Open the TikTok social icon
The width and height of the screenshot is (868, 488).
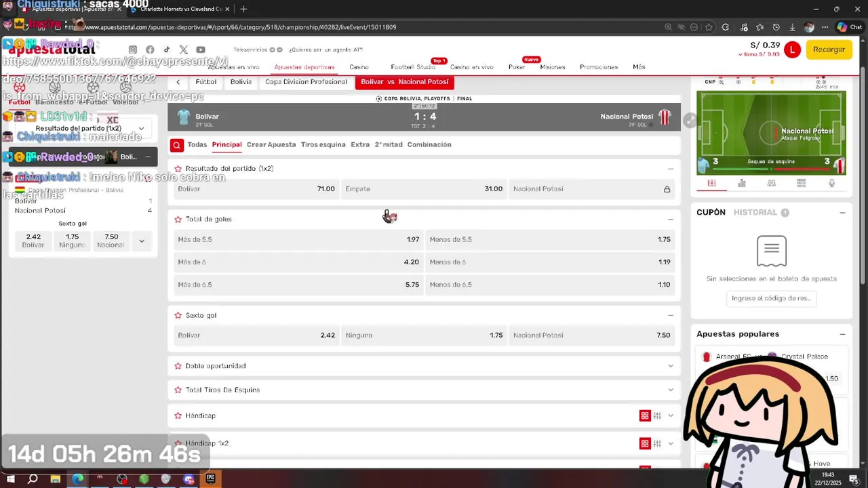(167, 49)
